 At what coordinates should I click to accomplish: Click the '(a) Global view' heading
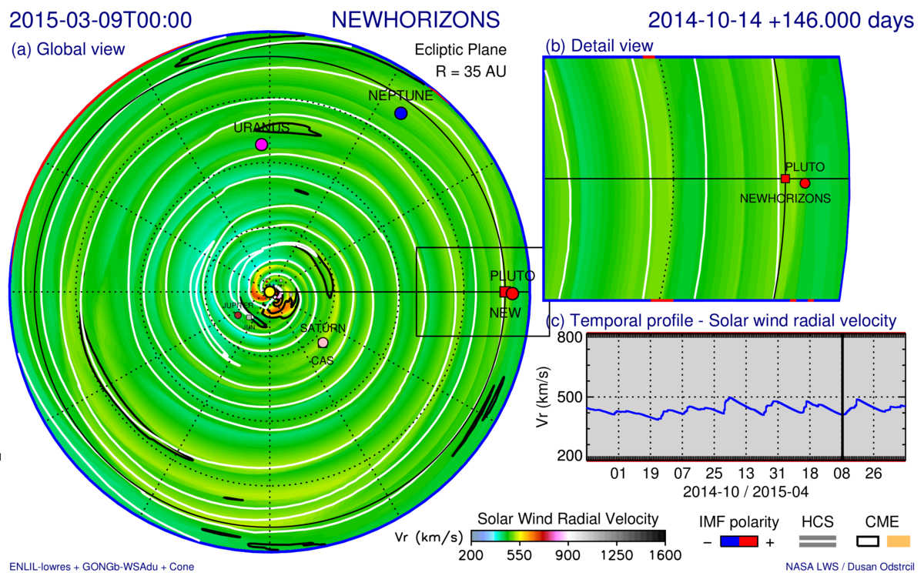pos(68,50)
